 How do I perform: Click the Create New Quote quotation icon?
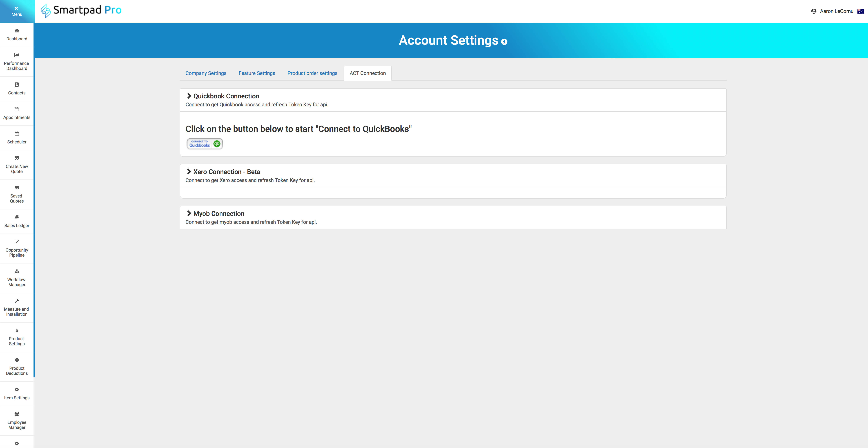(x=17, y=158)
